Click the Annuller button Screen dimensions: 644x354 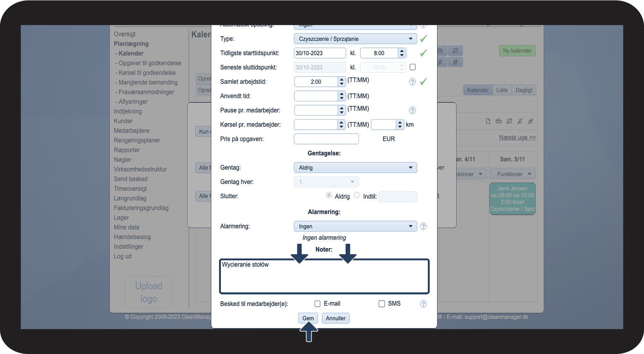336,318
